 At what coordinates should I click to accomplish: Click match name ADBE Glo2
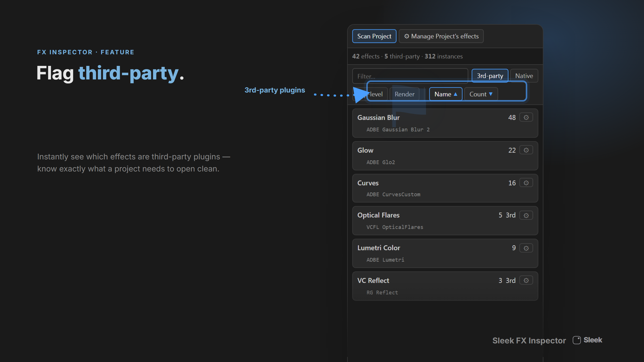(x=381, y=162)
